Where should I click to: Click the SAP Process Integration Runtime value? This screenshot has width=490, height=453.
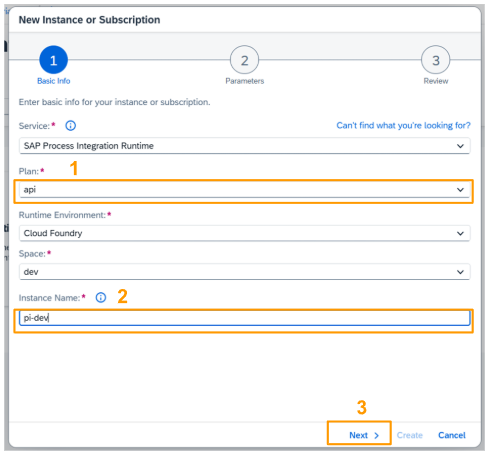(x=89, y=146)
